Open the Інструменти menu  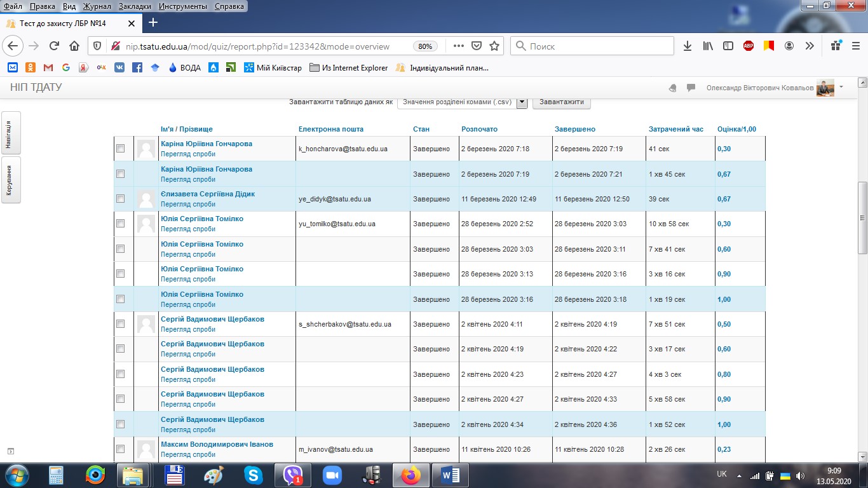click(x=182, y=6)
